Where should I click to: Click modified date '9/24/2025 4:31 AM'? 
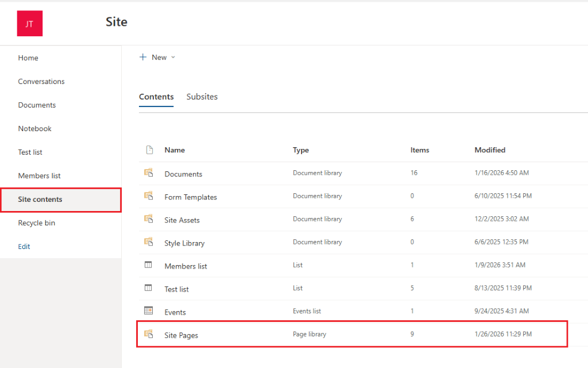pyautogui.click(x=501, y=311)
